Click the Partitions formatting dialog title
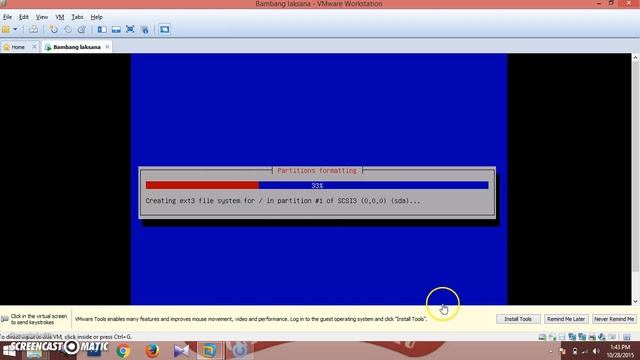The image size is (640, 360). (317, 171)
